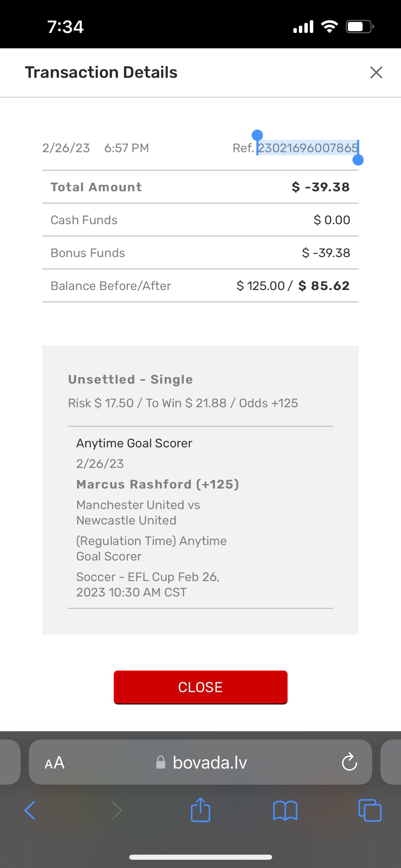Tap the 7:34 status bar clock
Viewport: 401px width, 868px height.
pyautogui.click(x=65, y=27)
